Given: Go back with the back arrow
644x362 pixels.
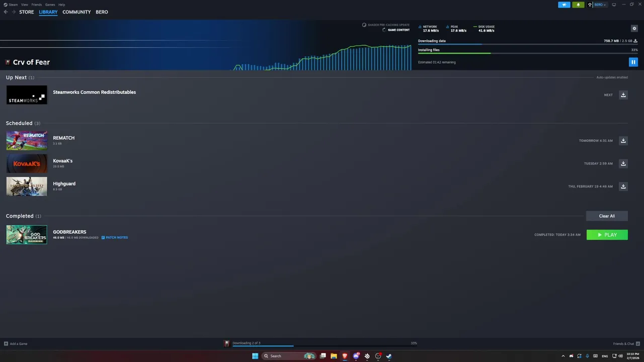Looking at the screenshot, I should coord(6,12).
